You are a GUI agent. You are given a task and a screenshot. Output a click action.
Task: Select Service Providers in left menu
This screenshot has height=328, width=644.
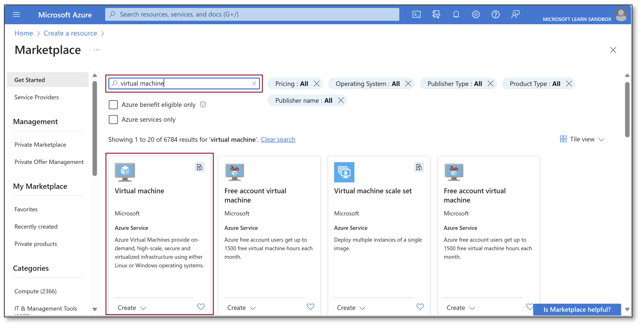[37, 97]
